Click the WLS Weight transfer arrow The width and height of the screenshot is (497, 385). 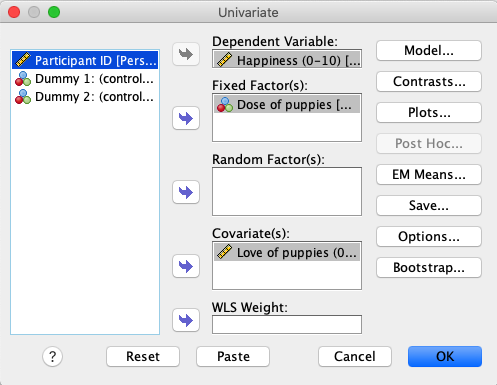(x=186, y=320)
